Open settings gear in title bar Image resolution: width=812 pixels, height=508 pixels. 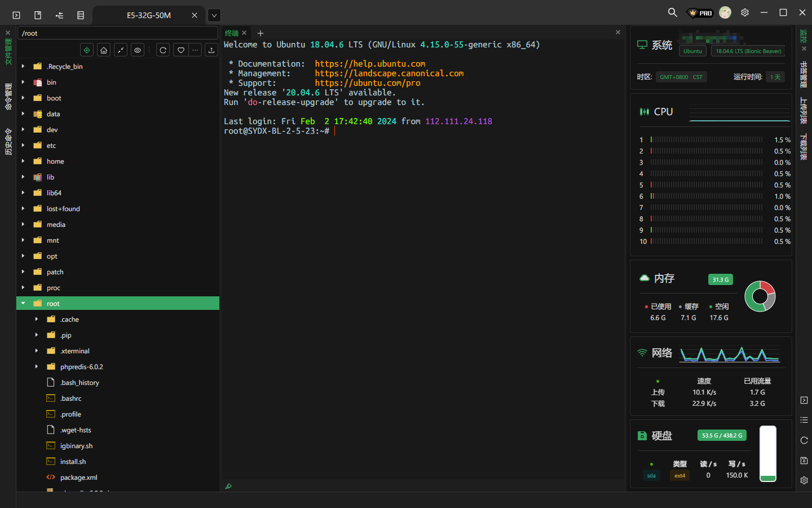coord(745,12)
